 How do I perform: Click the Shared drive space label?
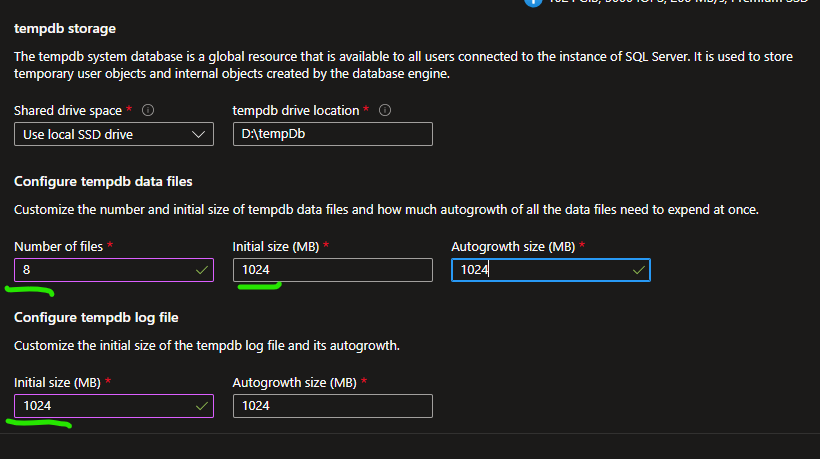coord(68,111)
